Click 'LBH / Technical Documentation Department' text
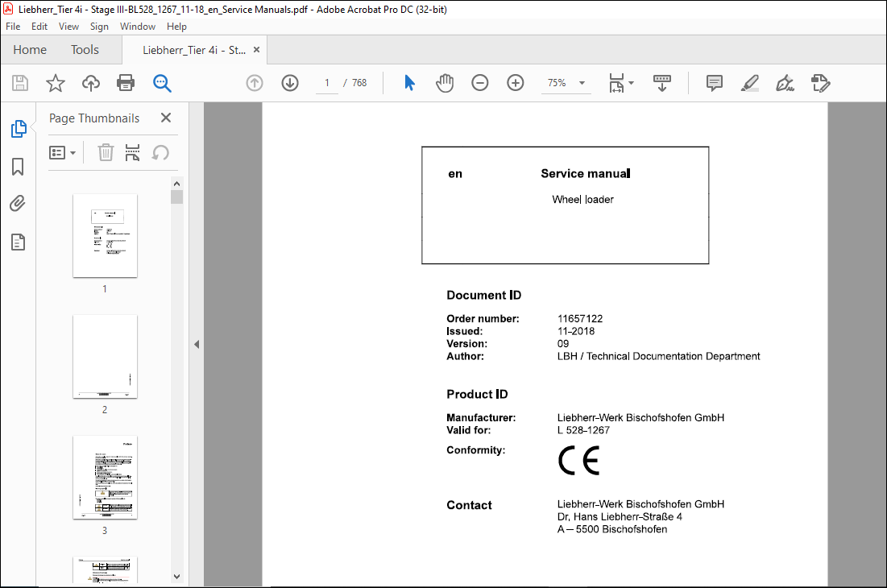The image size is (887, 588). pos(658,356)
